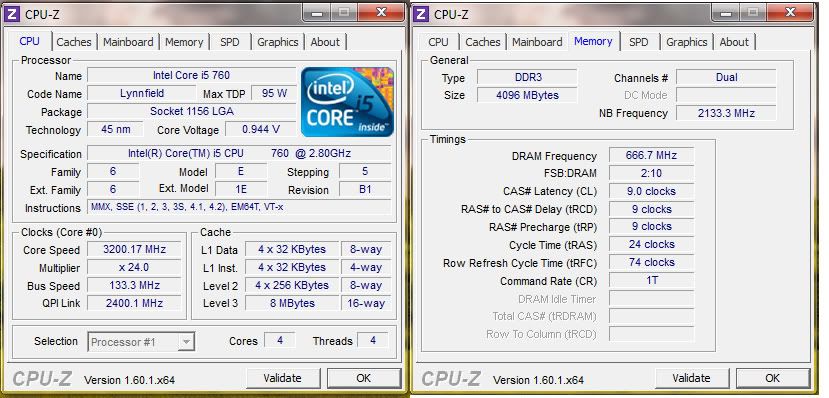The height and width of the screenshot is (398, 829).
Task: Minimize the left CPU-Z window
Action: point(317,12)
